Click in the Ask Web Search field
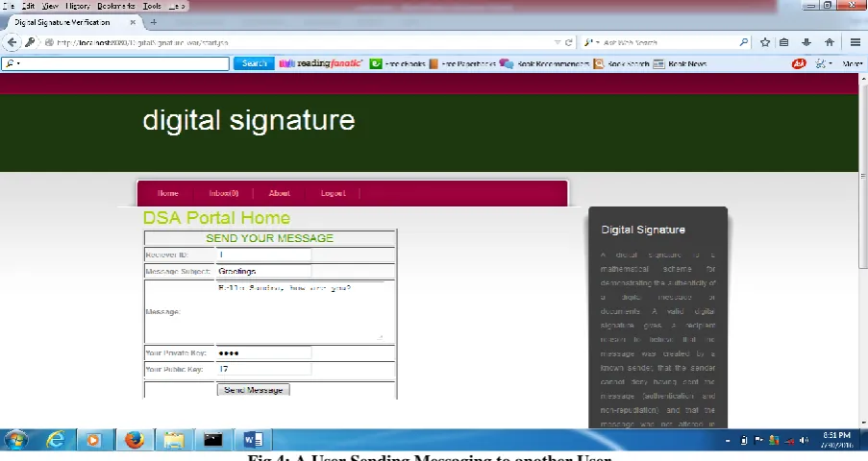Viewport: 868px width, 461px height. [x=667, y=42]
